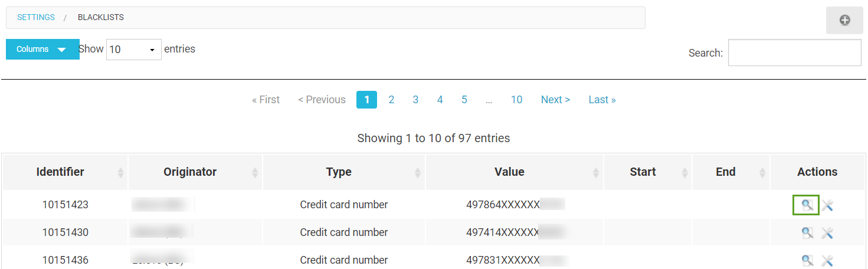This screenshot has width=868, height=269.
Task: Jump to page 10 of results
Action: (516, 100)
